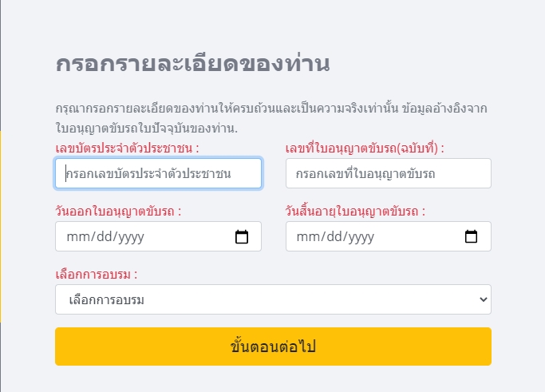This screenshot has height=392, width=545.
Task: Open the expiry date calendar picker icon
Action: coord(472,236)
